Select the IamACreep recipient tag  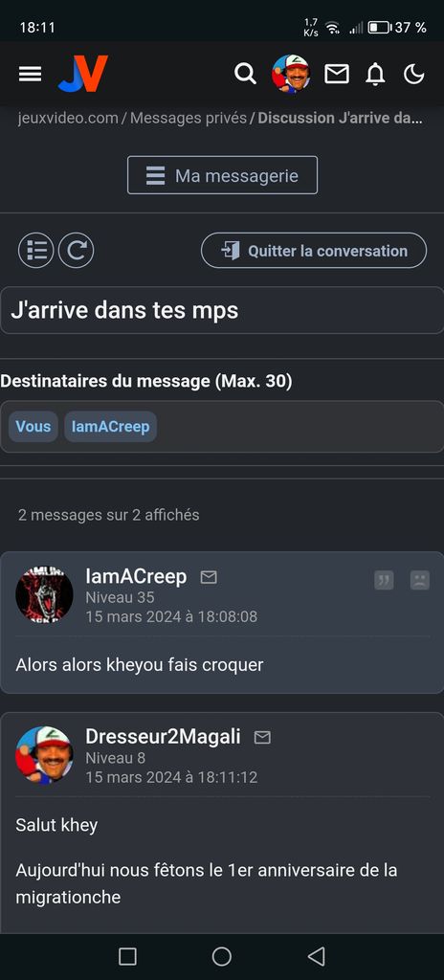pos(111,427)
